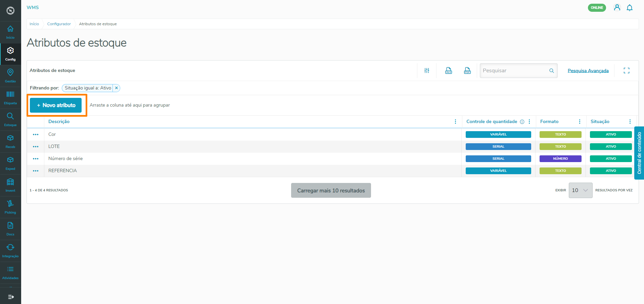This screenshot has width=644, height=304.
Task: Open the Central de conteúdo side tab
Action: coord(639,153)
